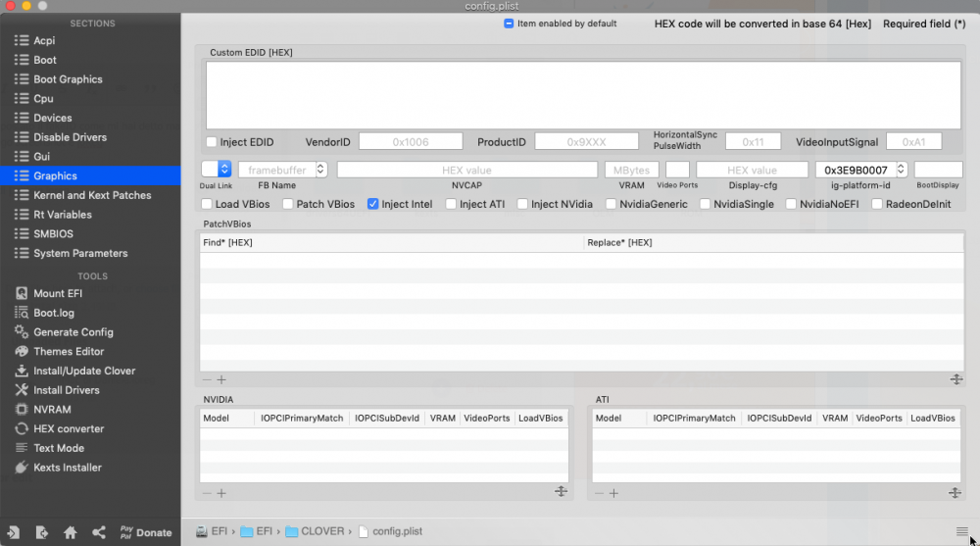Click the export config icon in bottom toolbar

tap(41, 532)
